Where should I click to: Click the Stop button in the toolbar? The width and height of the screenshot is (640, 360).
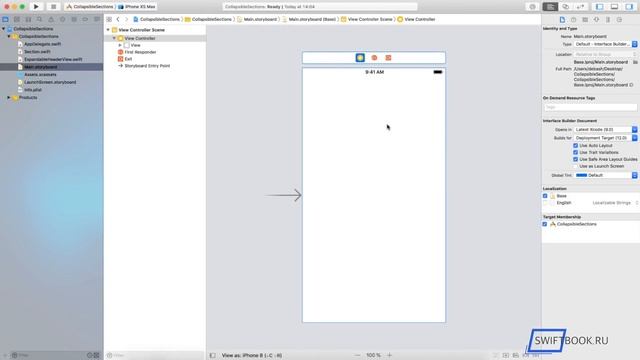point(53,7)
